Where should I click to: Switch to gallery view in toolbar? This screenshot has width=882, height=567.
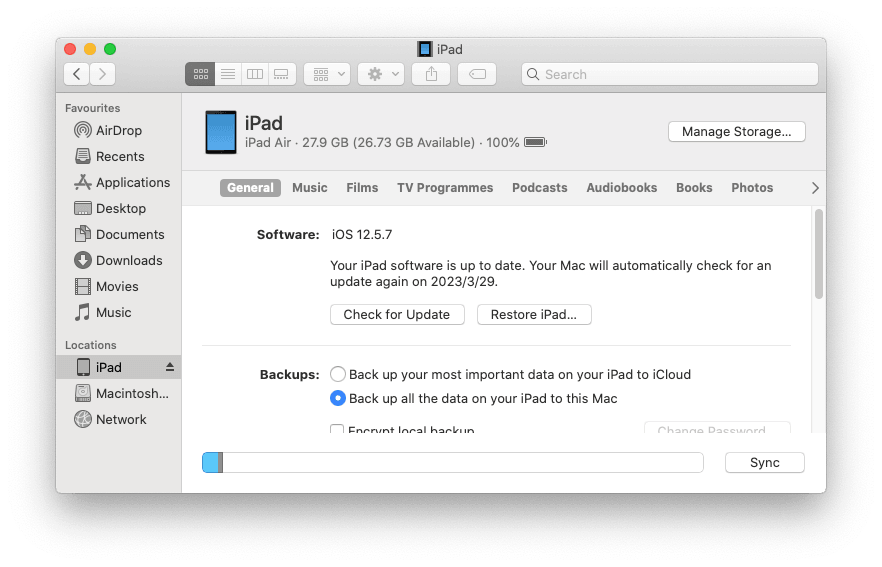coord(282,74)
